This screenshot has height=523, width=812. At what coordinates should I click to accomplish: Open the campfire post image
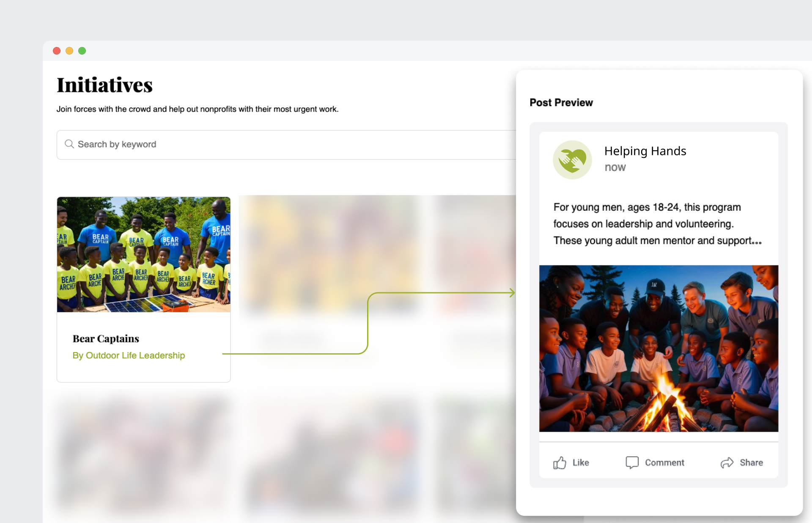(x=658, y=348)
